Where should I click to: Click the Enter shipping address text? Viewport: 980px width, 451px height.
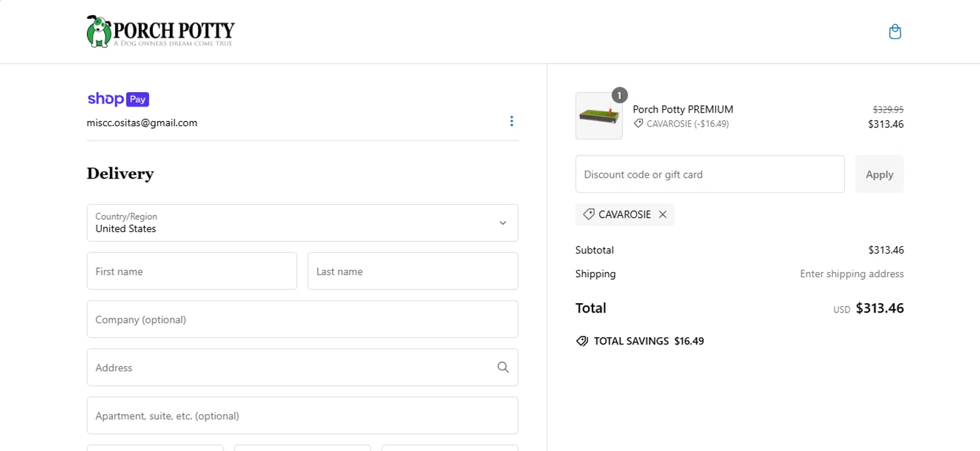click(852, 274)
